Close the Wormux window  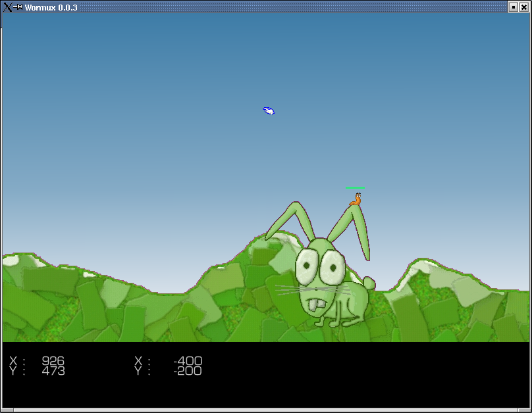[525, 7]
